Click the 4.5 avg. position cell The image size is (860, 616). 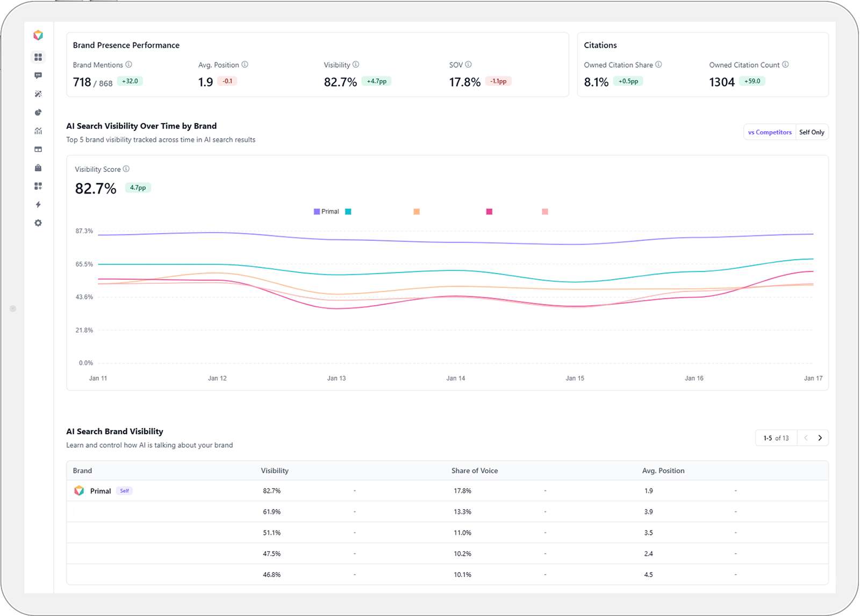pos(649,575)
